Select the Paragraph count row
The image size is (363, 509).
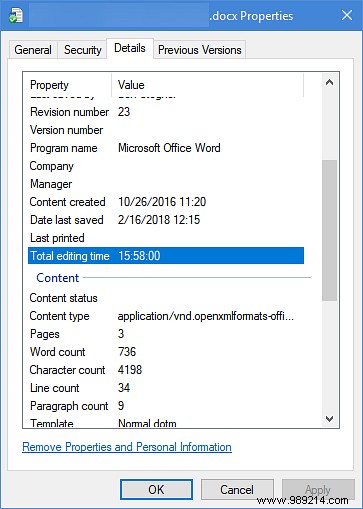166,406
